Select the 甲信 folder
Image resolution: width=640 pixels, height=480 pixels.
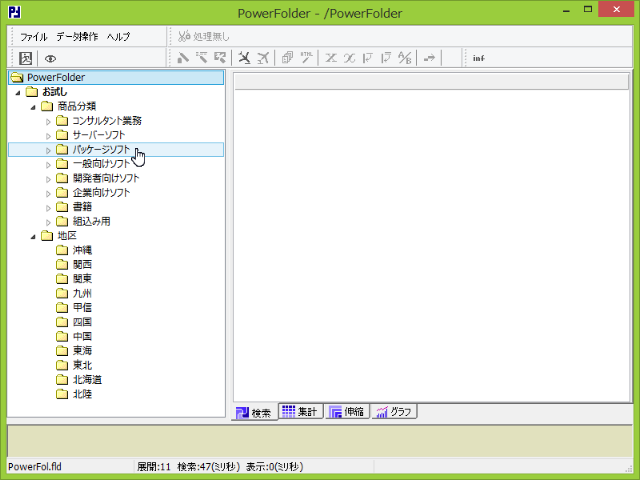coord(82,307)
